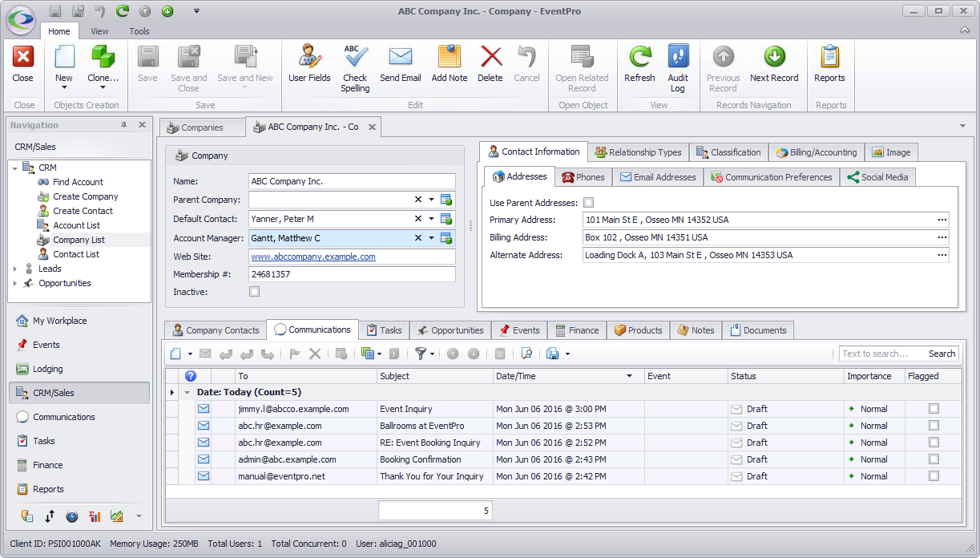Open User Fields editor
This screenshot has height=558, width=980.
309,64
